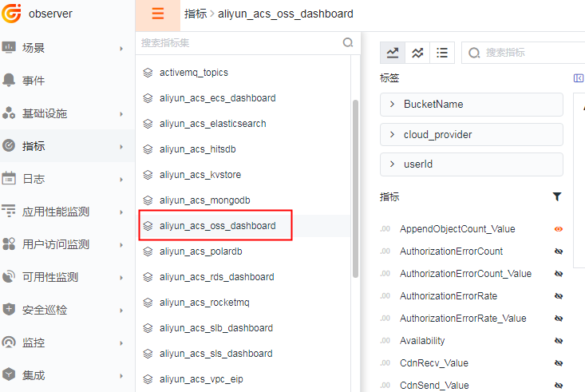Expand the 安全巡检 menu arrow
The height and width of the screenshot is (392, 585).
[121, 311]
